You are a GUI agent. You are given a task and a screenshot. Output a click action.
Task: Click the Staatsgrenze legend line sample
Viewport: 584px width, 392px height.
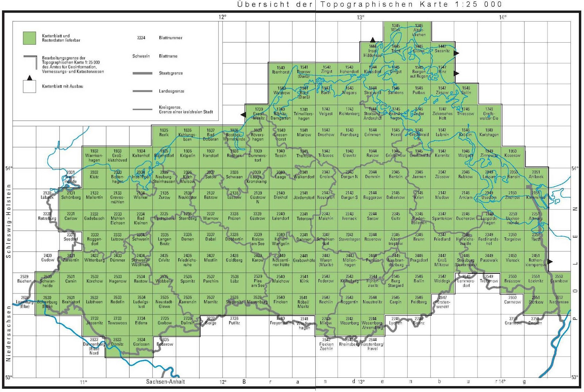coord(142,73)
